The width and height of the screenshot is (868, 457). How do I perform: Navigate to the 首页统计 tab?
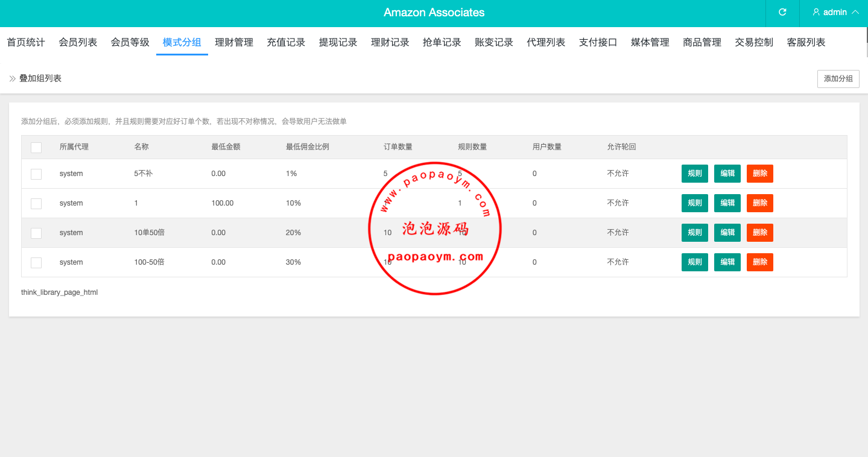pos(26,42)
